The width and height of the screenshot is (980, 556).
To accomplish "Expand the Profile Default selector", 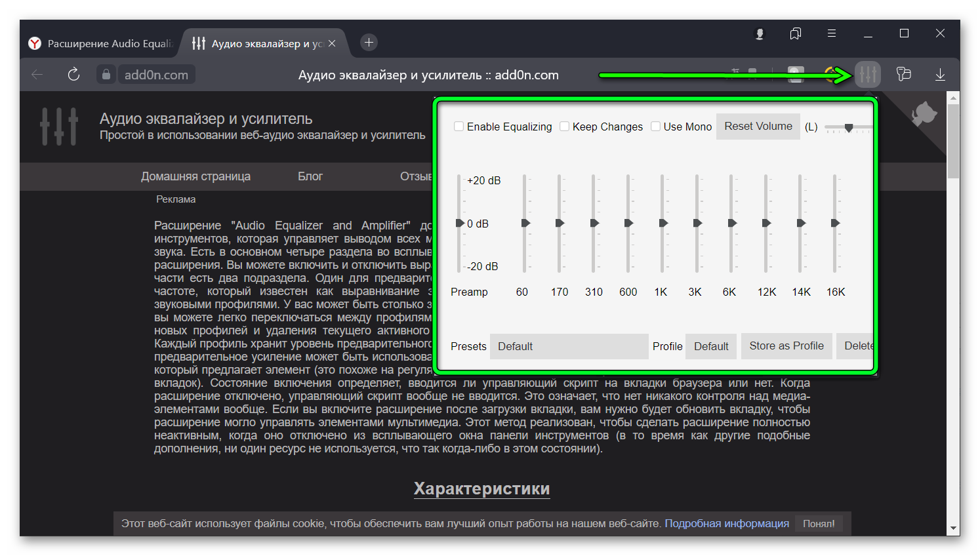I will click(711, 346).
